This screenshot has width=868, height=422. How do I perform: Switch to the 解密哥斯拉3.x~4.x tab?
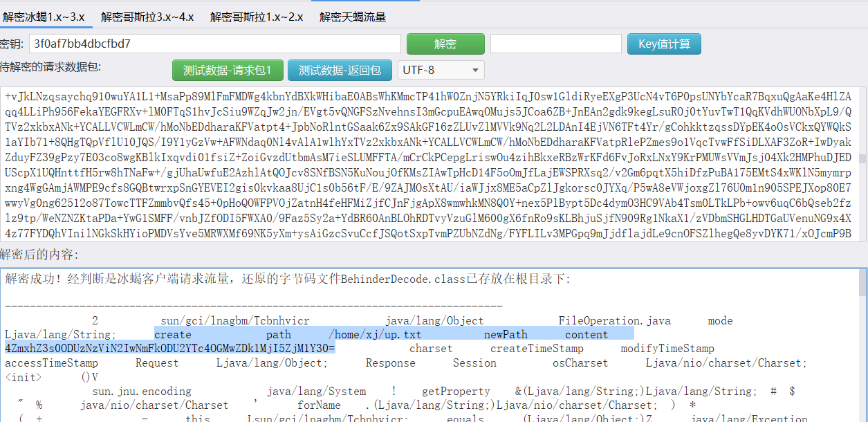point(147,17)
